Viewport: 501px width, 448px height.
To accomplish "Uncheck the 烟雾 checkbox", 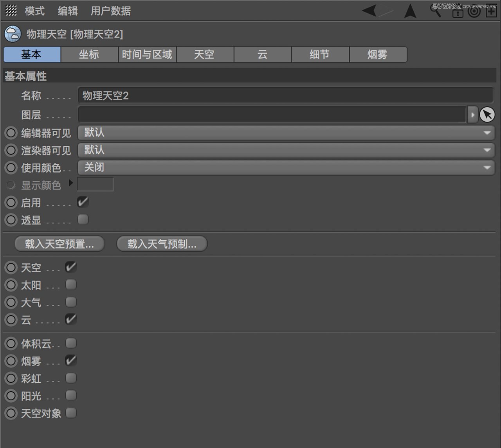I will point(71,360).
